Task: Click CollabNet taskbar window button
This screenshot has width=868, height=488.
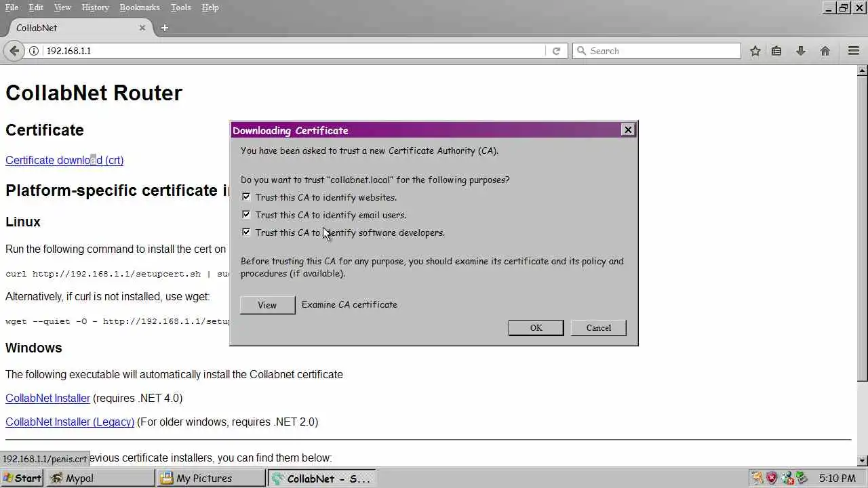Action: coord(322,478)
